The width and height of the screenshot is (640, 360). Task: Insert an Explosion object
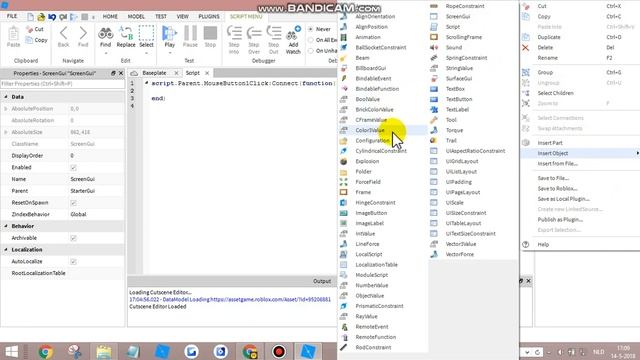(367, 161)
